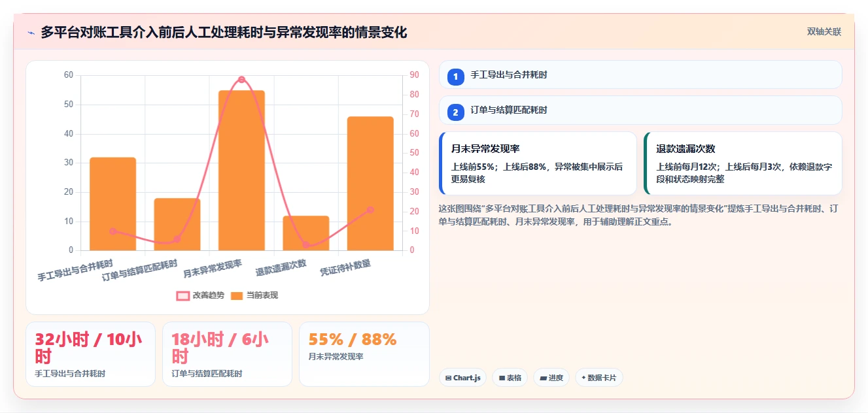The image size is (868, 413).
Task: Click the orange bar for 退款遗漏次数
Action: click(x=306, y=233)
